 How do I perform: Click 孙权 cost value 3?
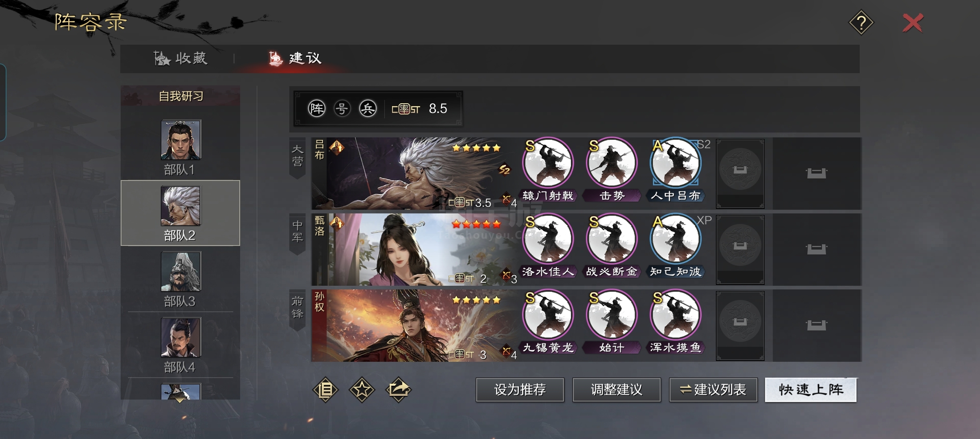click(483, 354)
